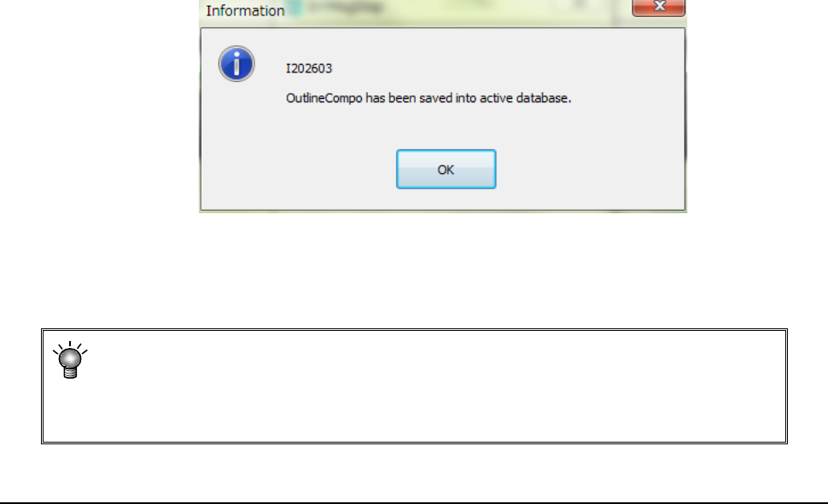Image resolution: width=828 pixels, height=504 pixels.
Task: Click the Information title bar text
Action: [245, 10]
